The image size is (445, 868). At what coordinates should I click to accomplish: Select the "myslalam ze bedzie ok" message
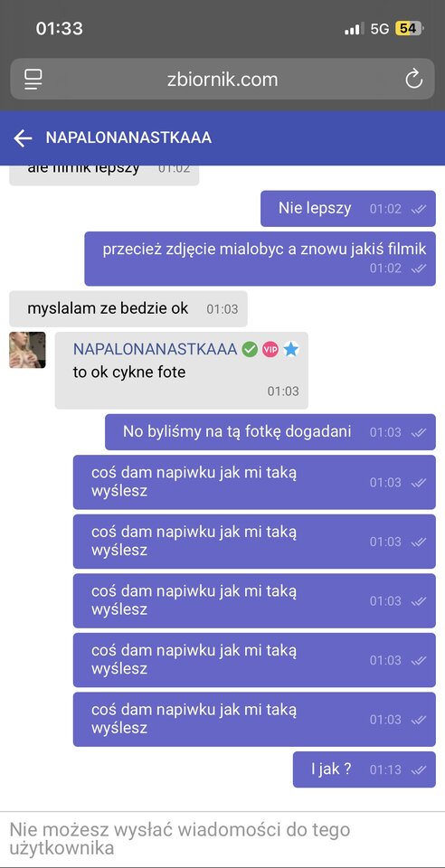click(x=128, y=309)
